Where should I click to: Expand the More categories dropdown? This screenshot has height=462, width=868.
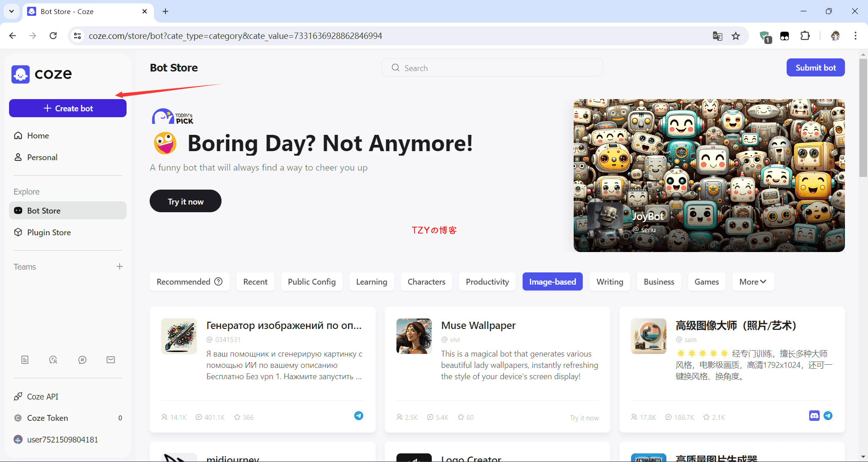pyautogui.click(x=753, y=281)
